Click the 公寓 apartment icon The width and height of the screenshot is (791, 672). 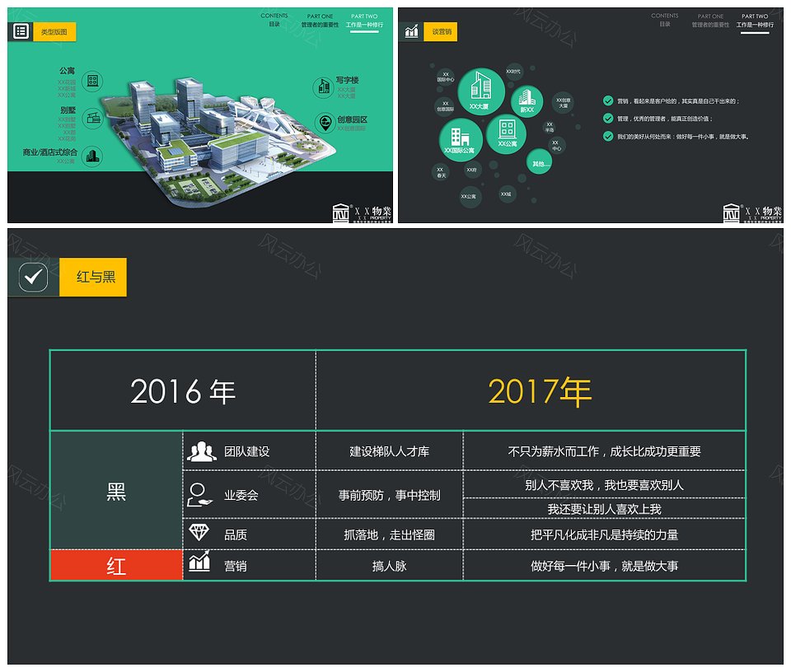click(x=92, y=81)
